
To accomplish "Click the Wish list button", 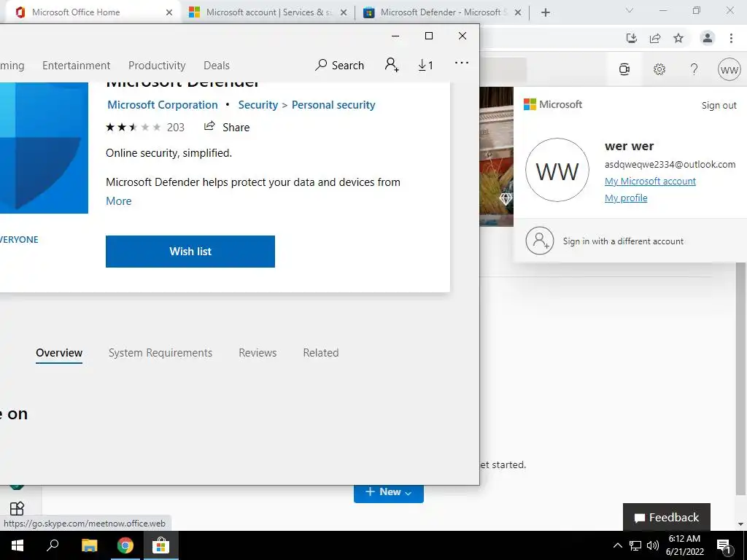I will 190,252.
